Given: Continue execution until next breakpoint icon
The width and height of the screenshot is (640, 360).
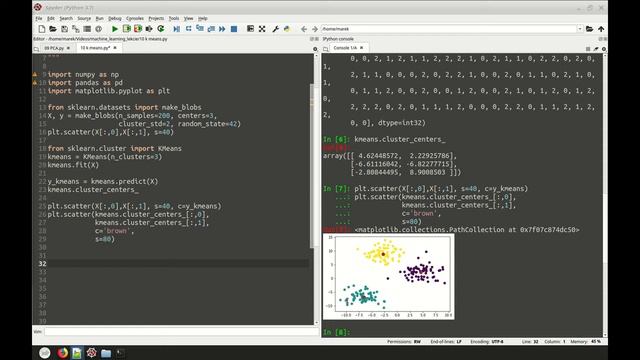Looking at the screenshot, I should (x=222, y=29).
